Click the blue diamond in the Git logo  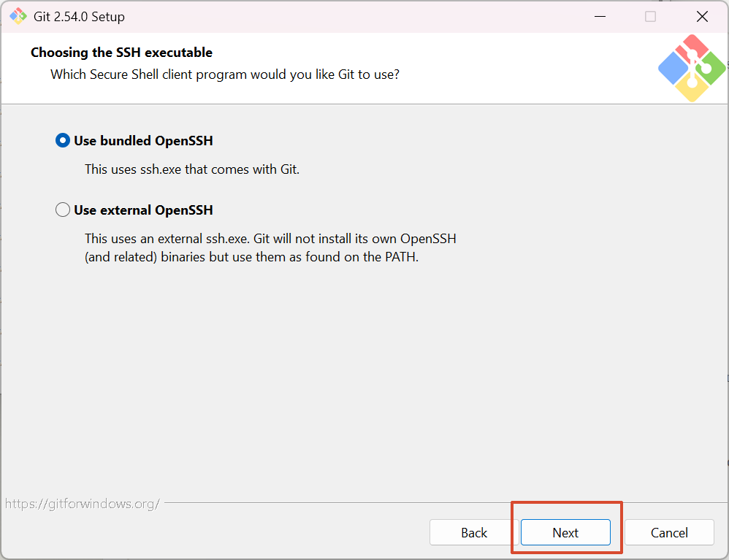(x=673, y=69)
